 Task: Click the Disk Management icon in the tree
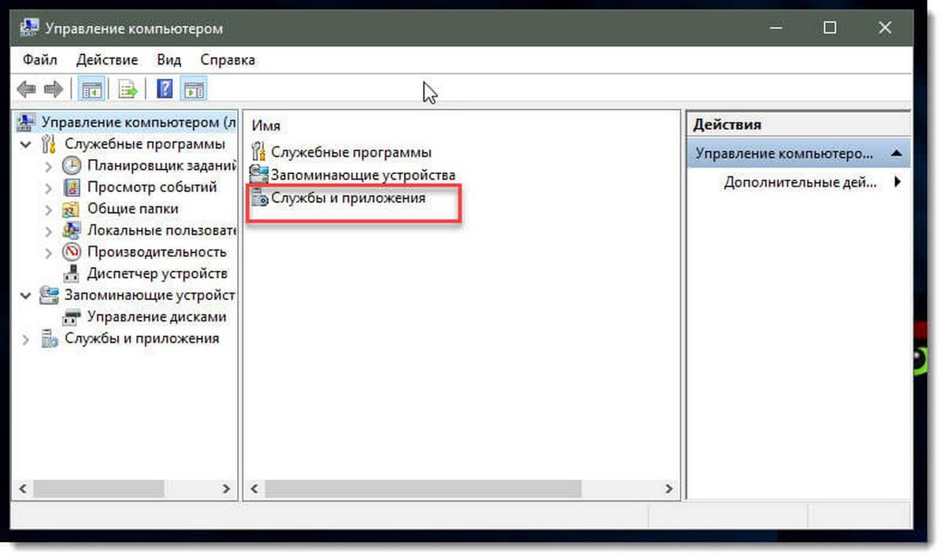(72, 317)
